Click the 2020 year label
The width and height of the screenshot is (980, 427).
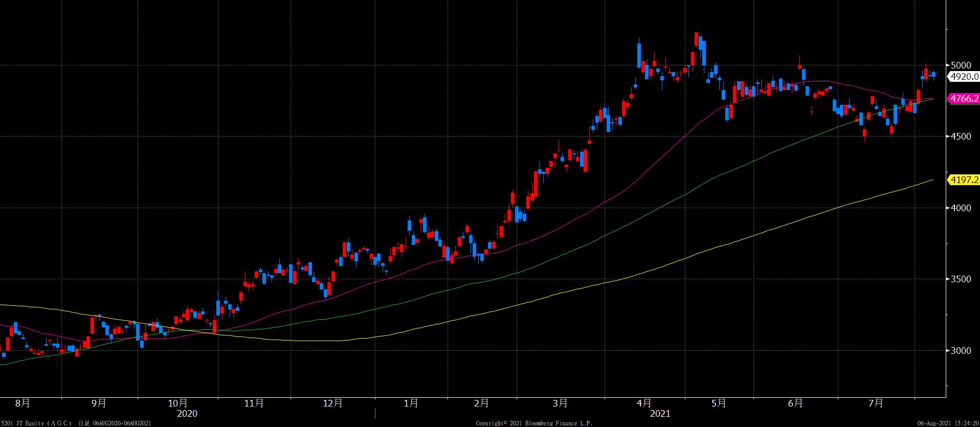click(187, 413)
